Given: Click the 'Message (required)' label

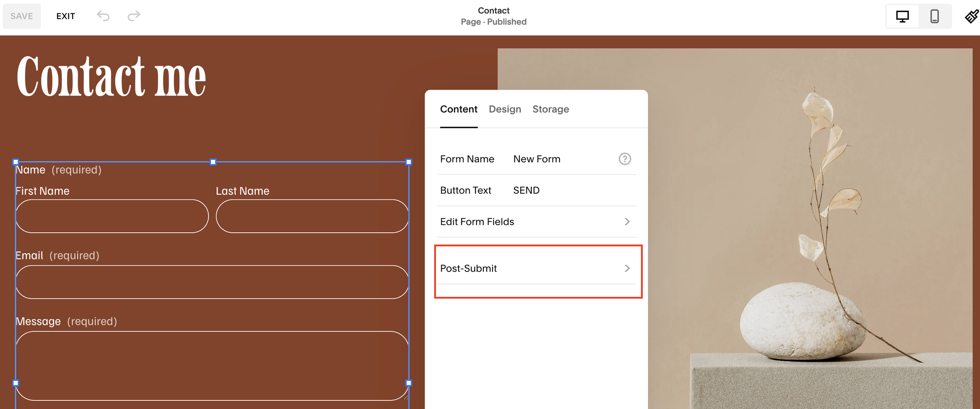Looking at the screenshot, I should [x=66, y=322].
